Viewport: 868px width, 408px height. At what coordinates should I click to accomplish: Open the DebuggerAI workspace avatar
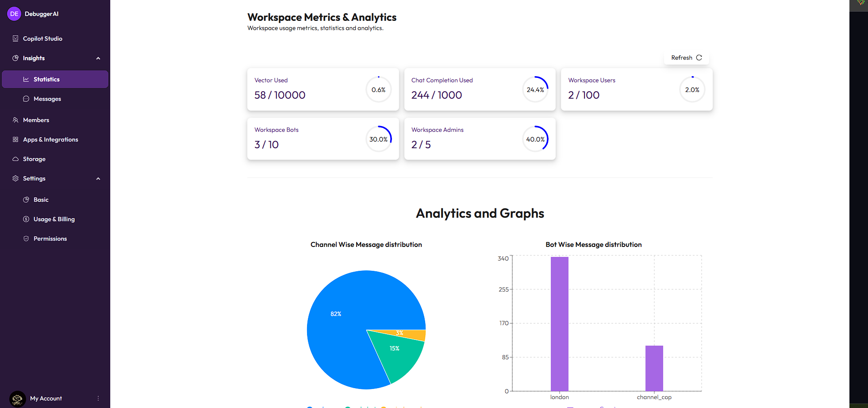pyautogui.click(x=14, y=14)
